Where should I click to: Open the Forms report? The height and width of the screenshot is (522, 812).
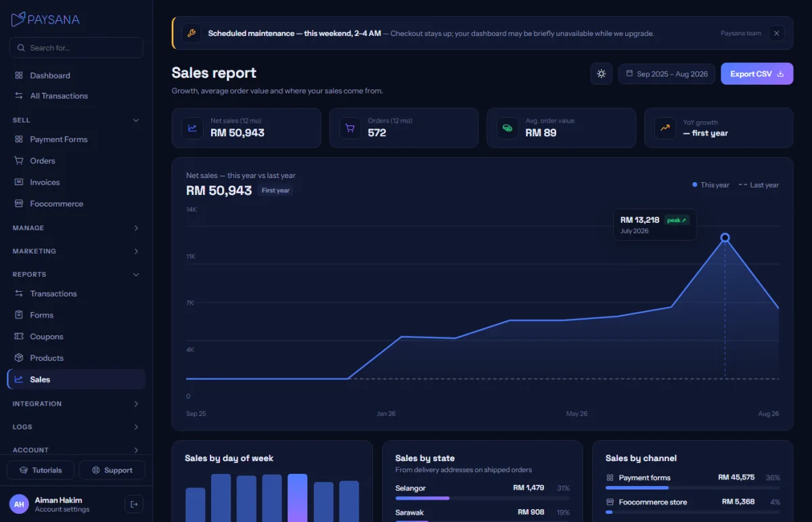coord(76,315)
